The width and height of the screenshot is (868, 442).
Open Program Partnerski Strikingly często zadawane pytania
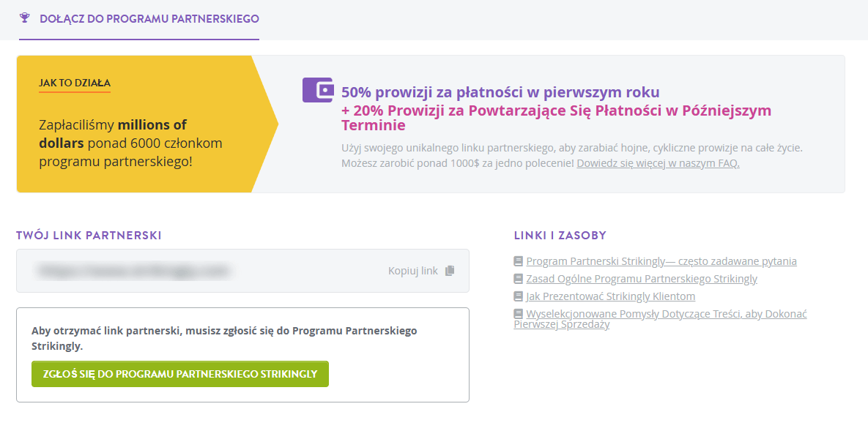click(661, 261)
